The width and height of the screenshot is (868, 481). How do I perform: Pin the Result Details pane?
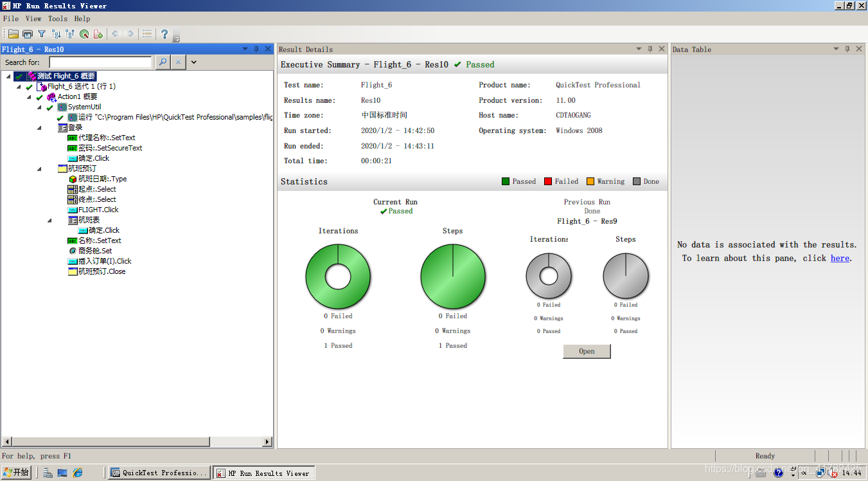[x=650, y=49]
